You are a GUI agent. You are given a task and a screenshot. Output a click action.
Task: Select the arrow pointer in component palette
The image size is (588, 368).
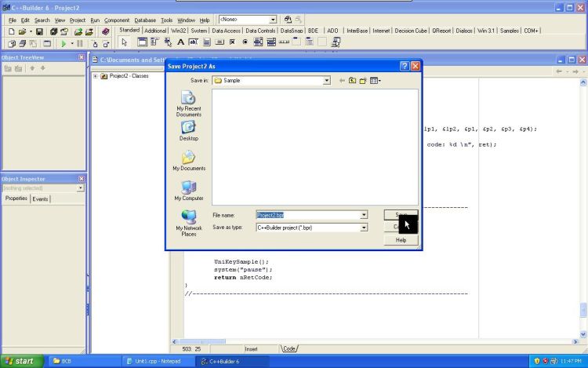coord(124,42)
